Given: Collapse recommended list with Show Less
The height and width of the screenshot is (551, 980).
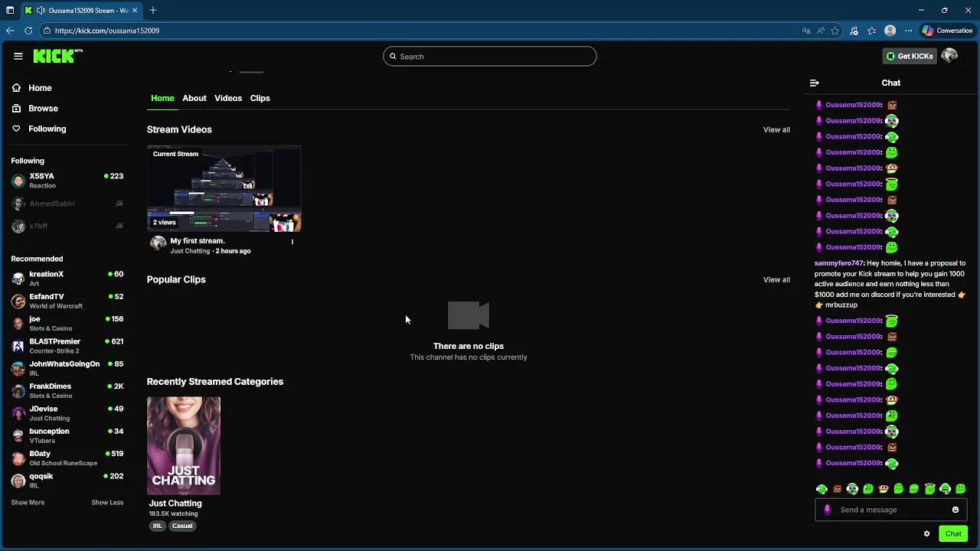Looking at the screenshot, I should (x=107, y=503).
